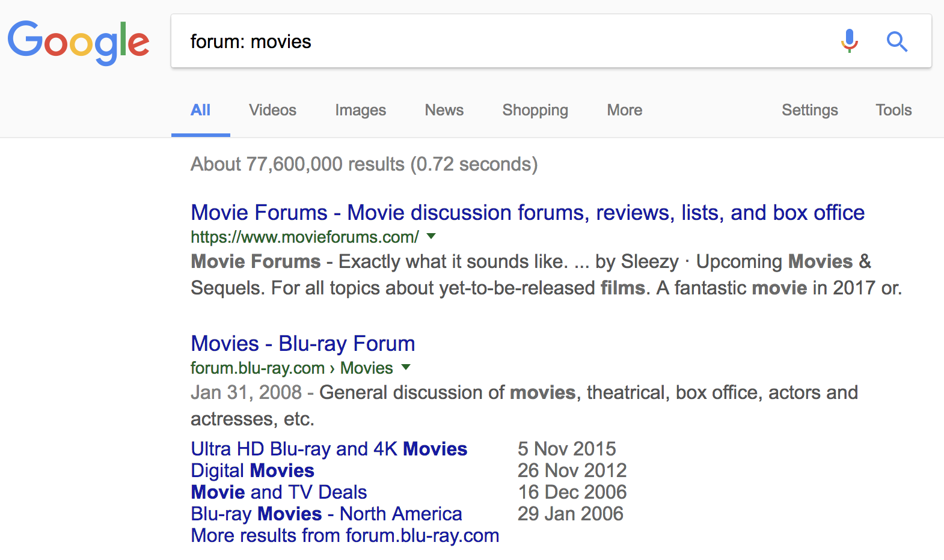944x560 pixels.
Task: Switch to the Videos tab
Action: point(272,110)
